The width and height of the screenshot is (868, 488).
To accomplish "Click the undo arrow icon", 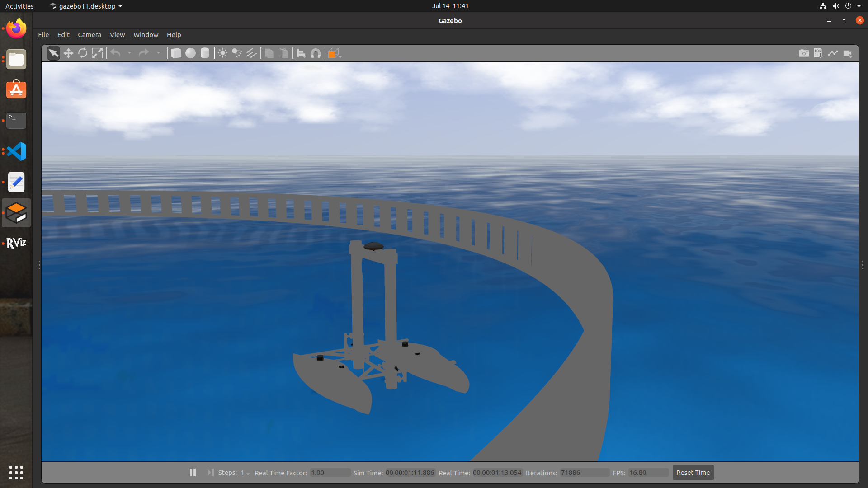I will (116, 53).
